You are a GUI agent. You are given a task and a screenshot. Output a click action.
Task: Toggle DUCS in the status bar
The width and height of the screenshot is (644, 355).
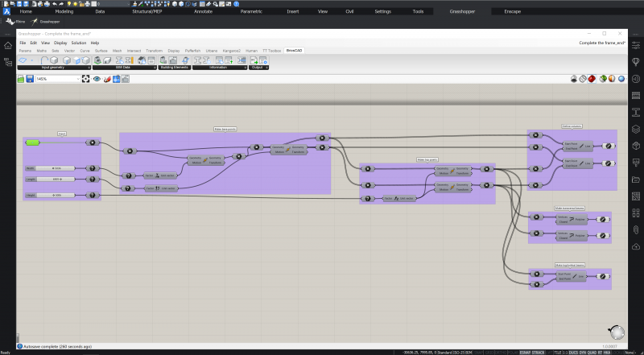(574, 353)
